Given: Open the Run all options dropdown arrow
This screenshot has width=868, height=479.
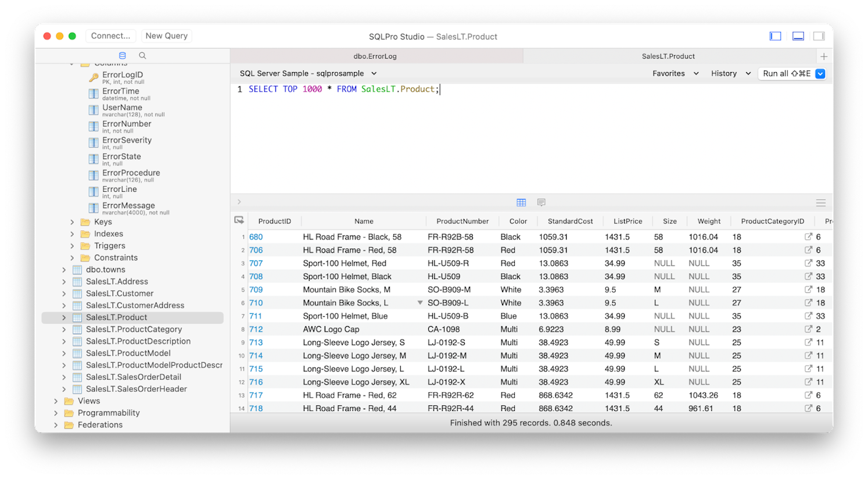Looking at the screenshot, I should pyautogui.click(x=820, y=73).
